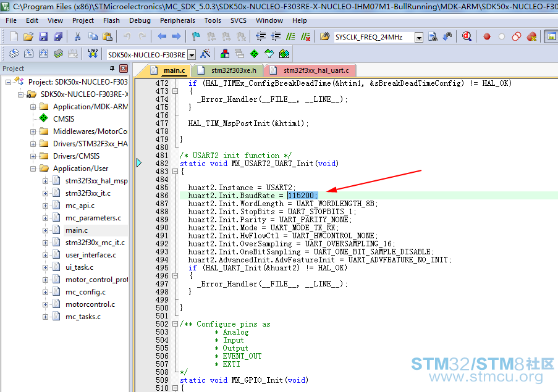Click the Copy icon in toolbar

point(93,36)
